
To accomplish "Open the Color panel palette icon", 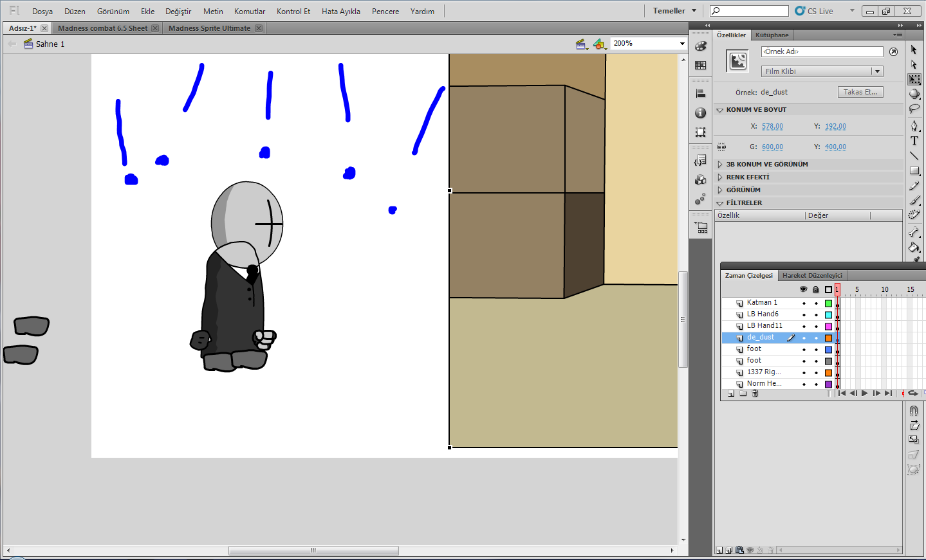I will (x=701, y=46).
